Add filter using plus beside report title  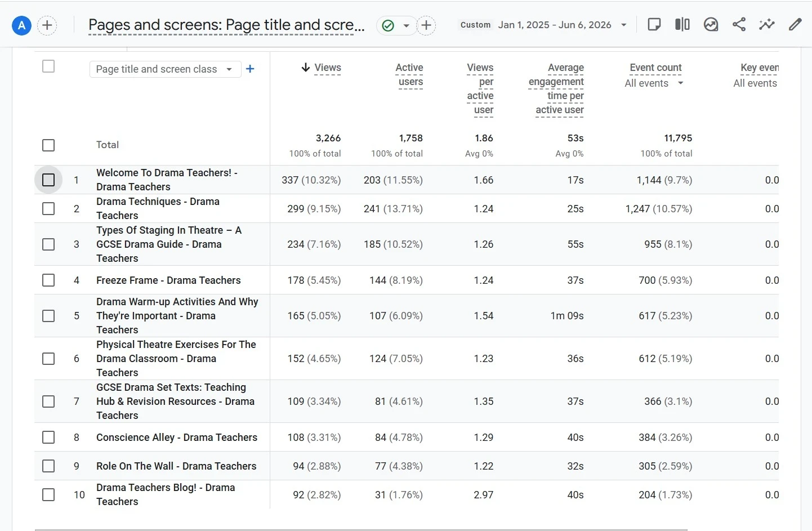click(x=426, y=25)
